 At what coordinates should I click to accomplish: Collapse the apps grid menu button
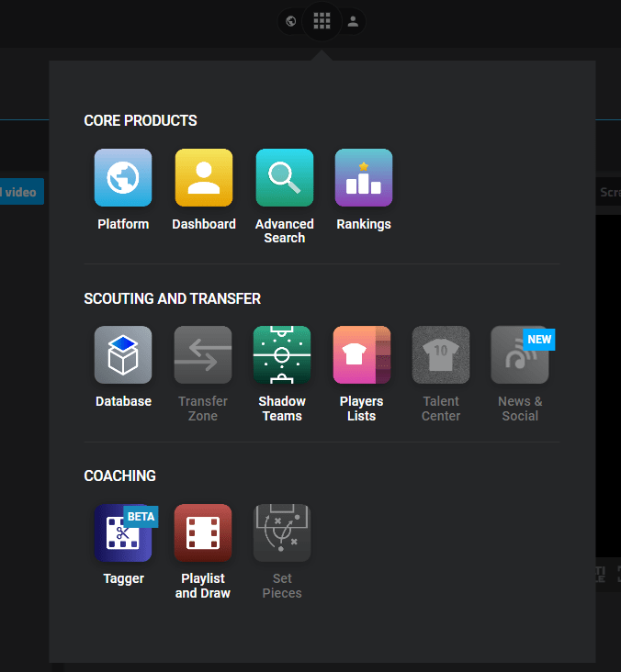pos(322,20)
